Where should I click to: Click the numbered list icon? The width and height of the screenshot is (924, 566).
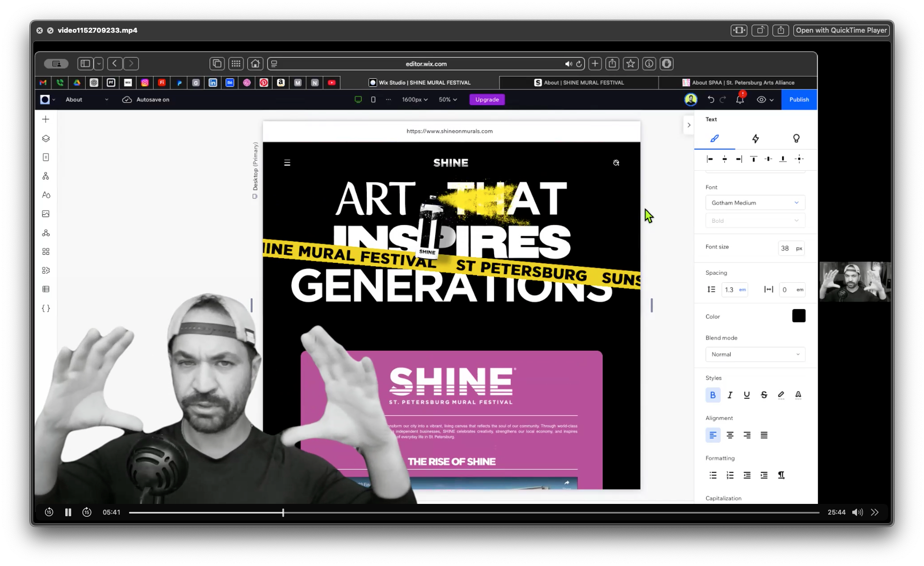(730, 476)
